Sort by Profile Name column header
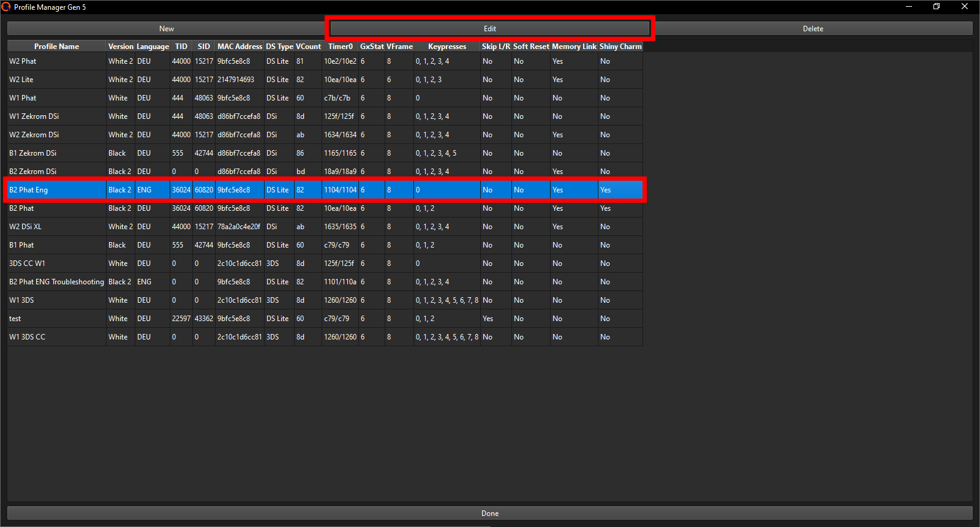The width and height of the screenshot is (980, 527). click(56, 47)
